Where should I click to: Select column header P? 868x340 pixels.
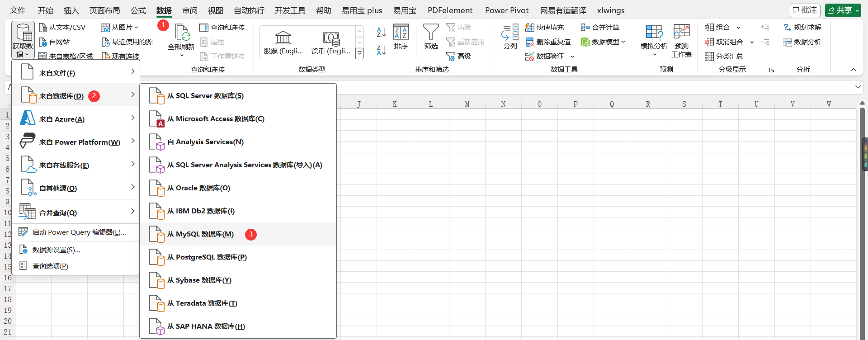(x=576, y=104)
